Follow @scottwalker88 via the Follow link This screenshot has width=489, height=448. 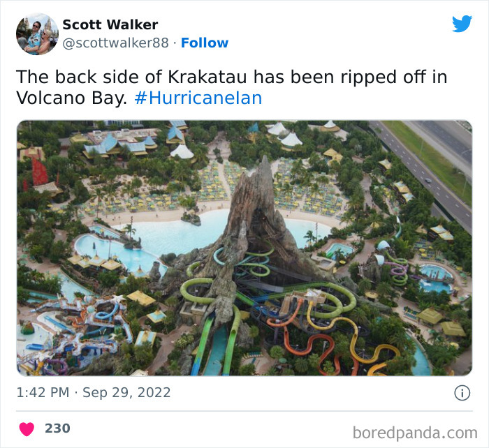(205, 43)
